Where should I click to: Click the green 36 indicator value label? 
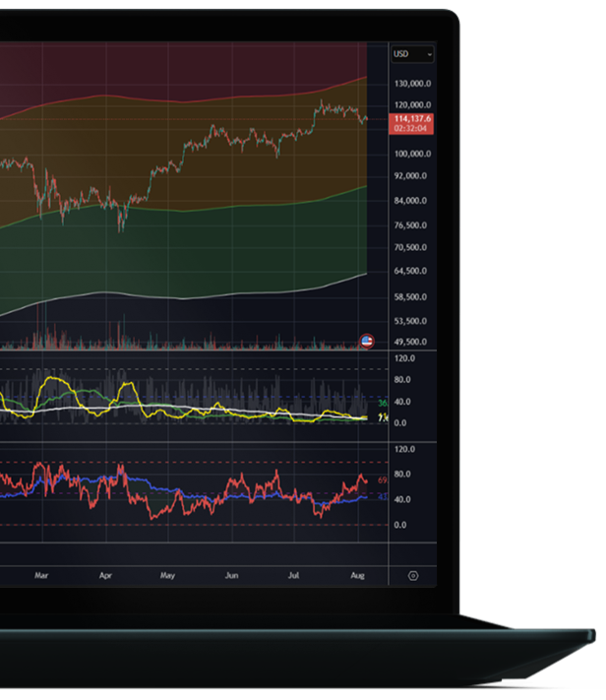pyautogui.click(x=383, y=404)
